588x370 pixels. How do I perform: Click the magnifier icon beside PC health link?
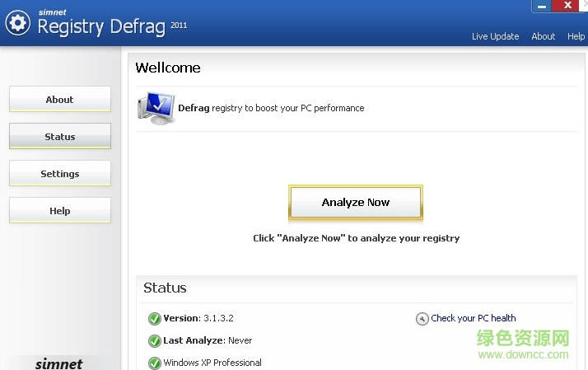click(x=422, y=319)
